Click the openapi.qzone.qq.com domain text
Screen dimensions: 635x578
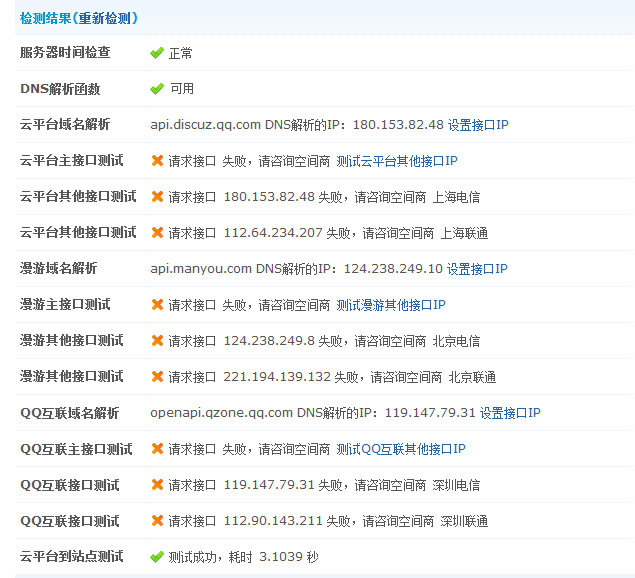222,413
